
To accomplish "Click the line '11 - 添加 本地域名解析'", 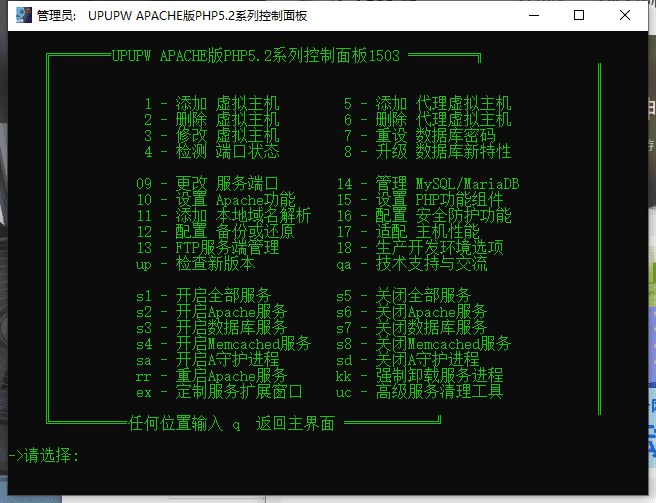I will point(224,216).
